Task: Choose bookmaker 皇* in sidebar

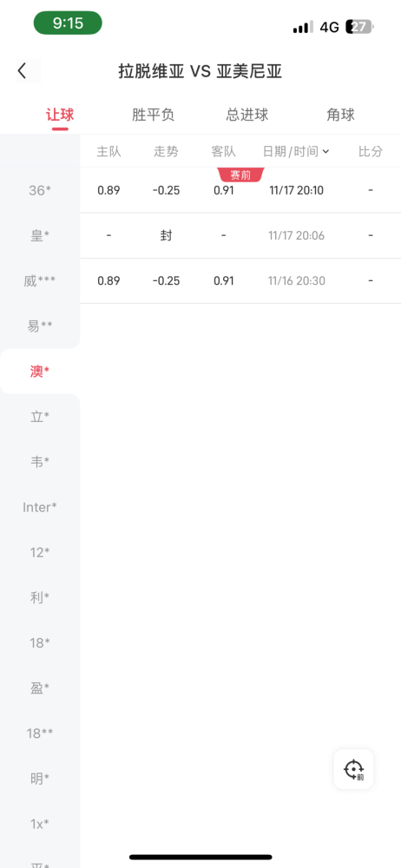Action: 40,236
